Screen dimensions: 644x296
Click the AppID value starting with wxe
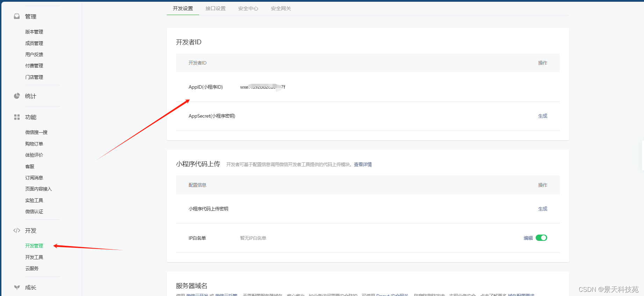point(262,87)
